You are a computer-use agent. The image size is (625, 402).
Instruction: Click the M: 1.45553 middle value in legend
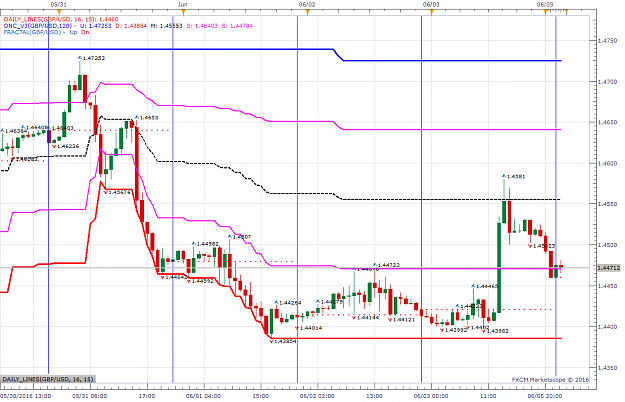click(x=166, y=25)
